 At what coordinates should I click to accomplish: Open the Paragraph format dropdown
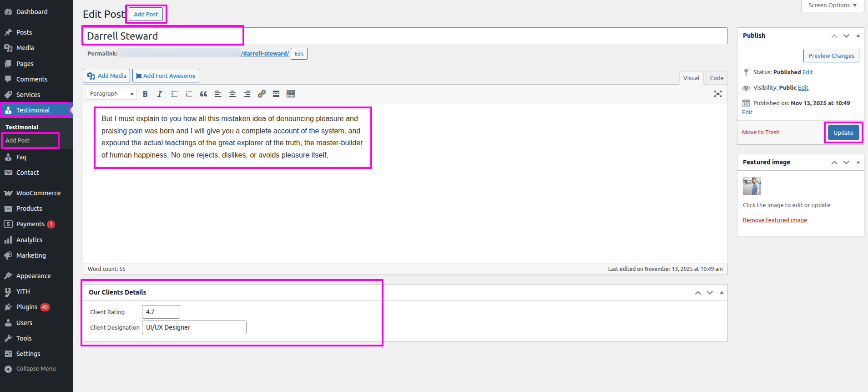(111, 94)
